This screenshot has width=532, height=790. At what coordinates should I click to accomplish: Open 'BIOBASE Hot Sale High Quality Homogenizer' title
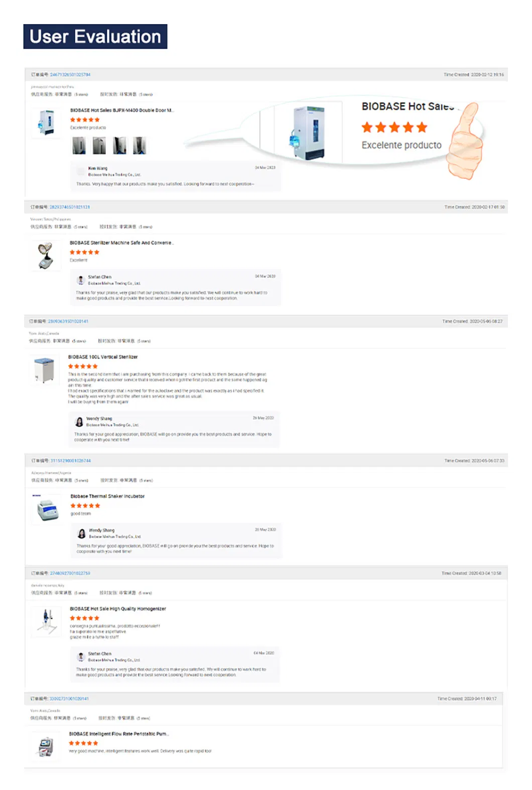118,609
